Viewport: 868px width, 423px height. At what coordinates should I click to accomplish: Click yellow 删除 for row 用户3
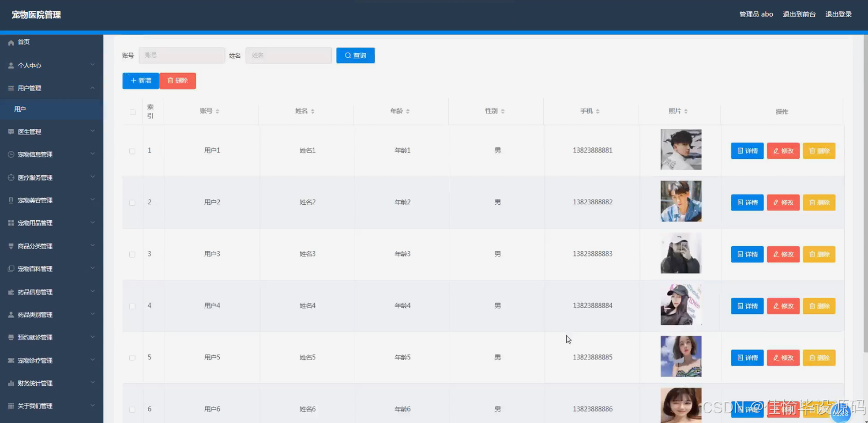(x=819, y=254)
